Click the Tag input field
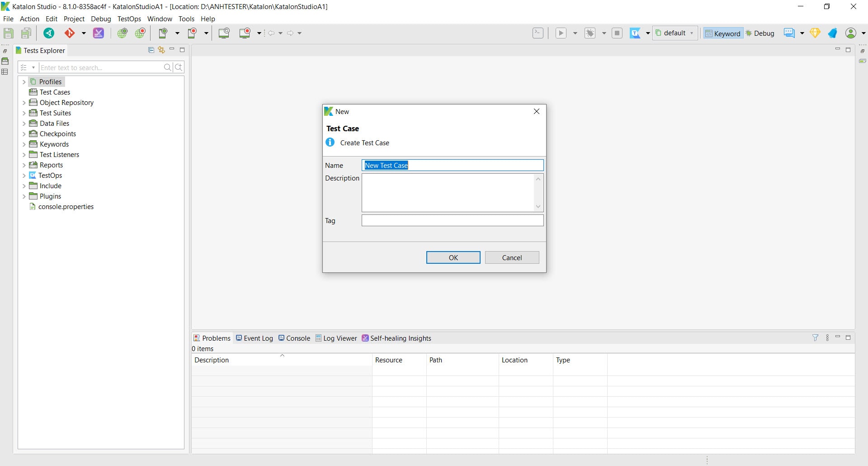Viewport: 868px width, 466px height. pos(453,220)
